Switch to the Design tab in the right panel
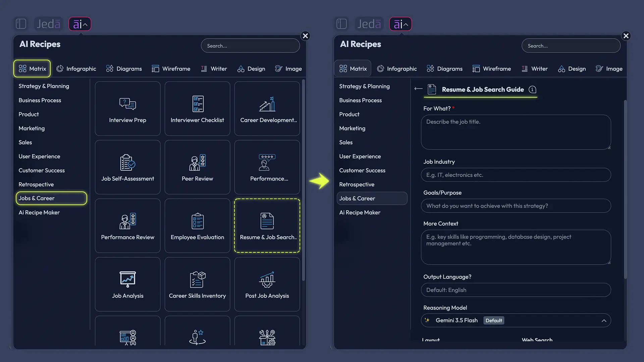 (x=572, y=69)
